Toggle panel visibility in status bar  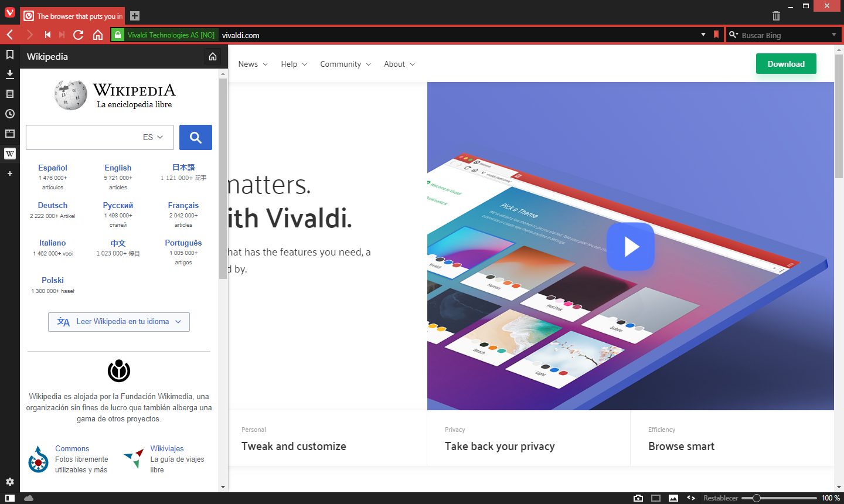pyautogui.click(x=10, y=498)
